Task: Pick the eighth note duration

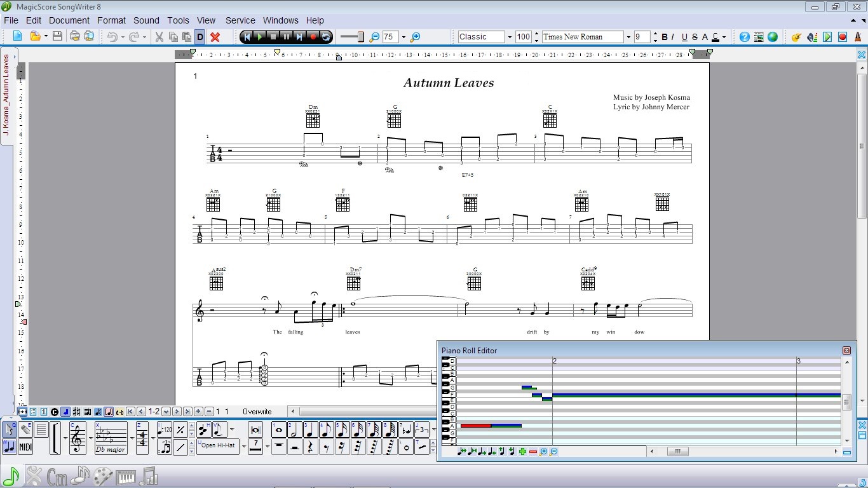Action: point(326,430)
